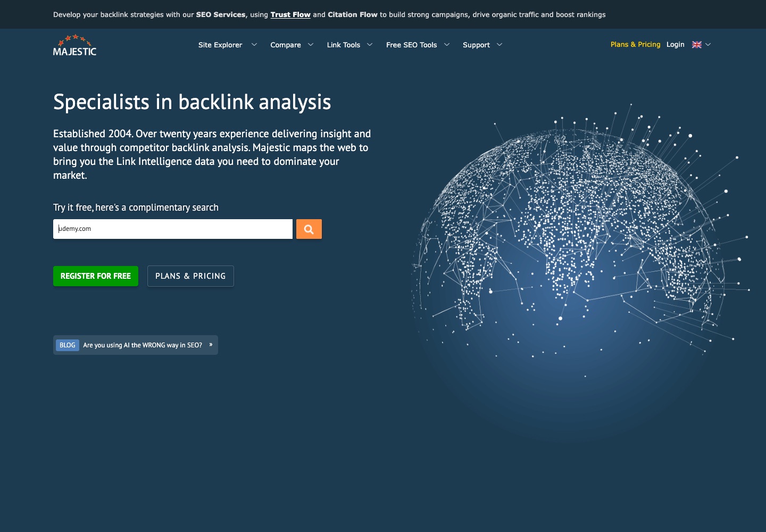This screenshot has width=766, height=532.
Task: Open the SEO Services banner link
Action: (221, 15)
